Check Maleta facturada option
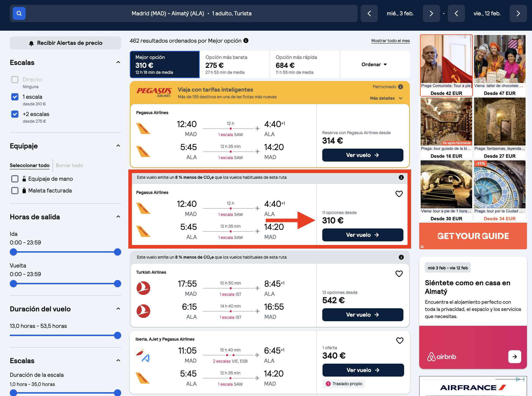The image size is (532, 396). (15, 191)
